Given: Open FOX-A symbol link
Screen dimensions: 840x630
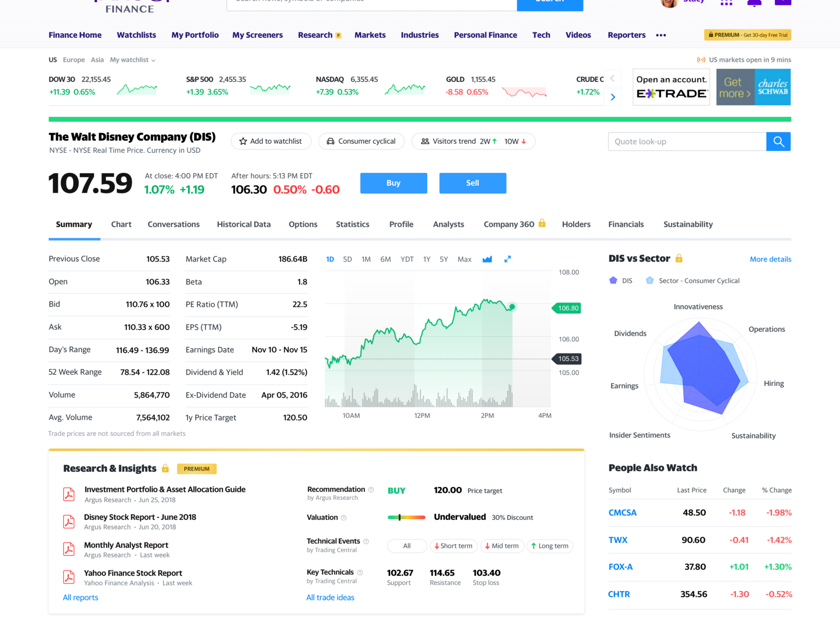Looking at the screenshot, I should (x=621, y=567).
